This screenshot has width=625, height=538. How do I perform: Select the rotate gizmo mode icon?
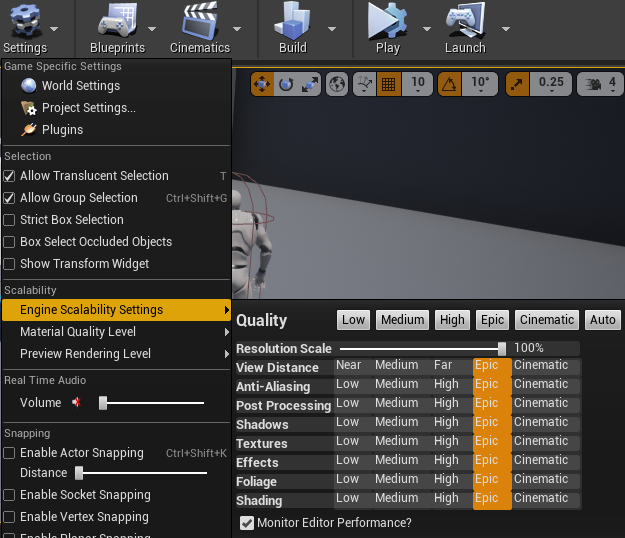286,84
